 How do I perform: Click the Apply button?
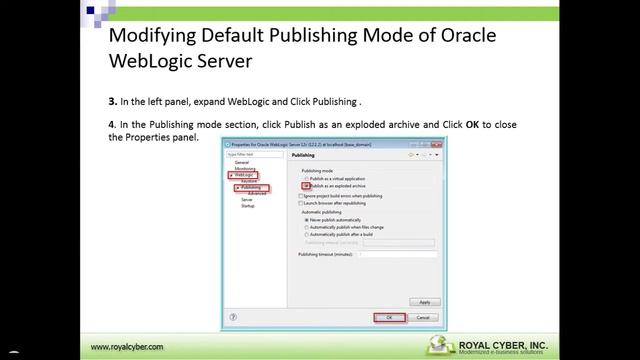(424, 302)
